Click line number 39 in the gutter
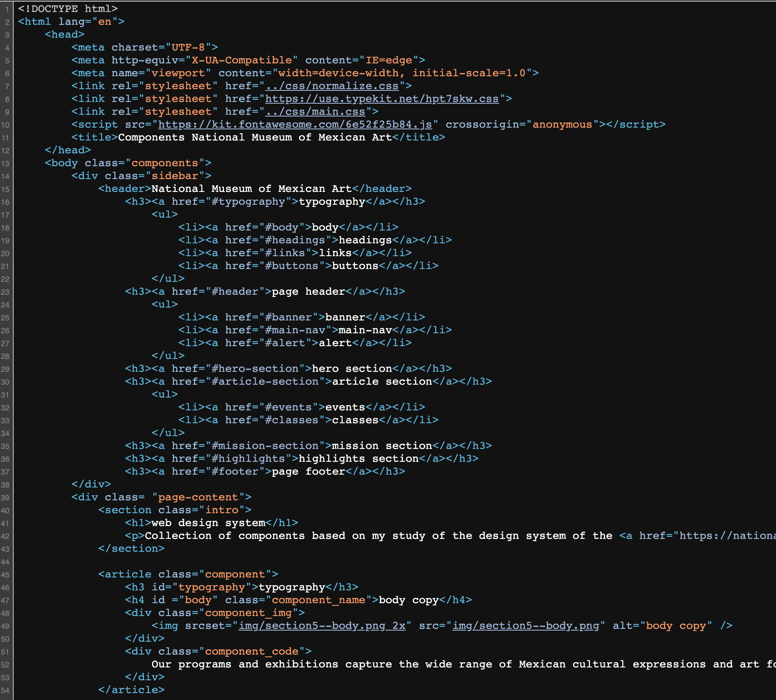Image resolution: width=776 pixels, height=700 pixels. [x=5, y=497]
